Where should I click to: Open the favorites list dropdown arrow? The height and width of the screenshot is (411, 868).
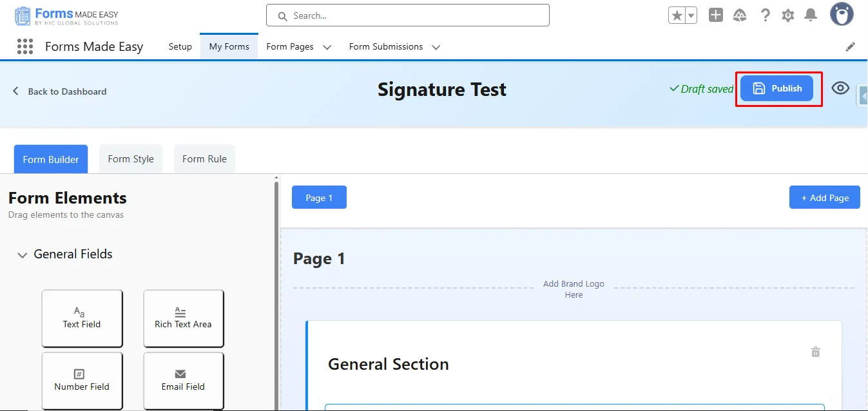691,15
